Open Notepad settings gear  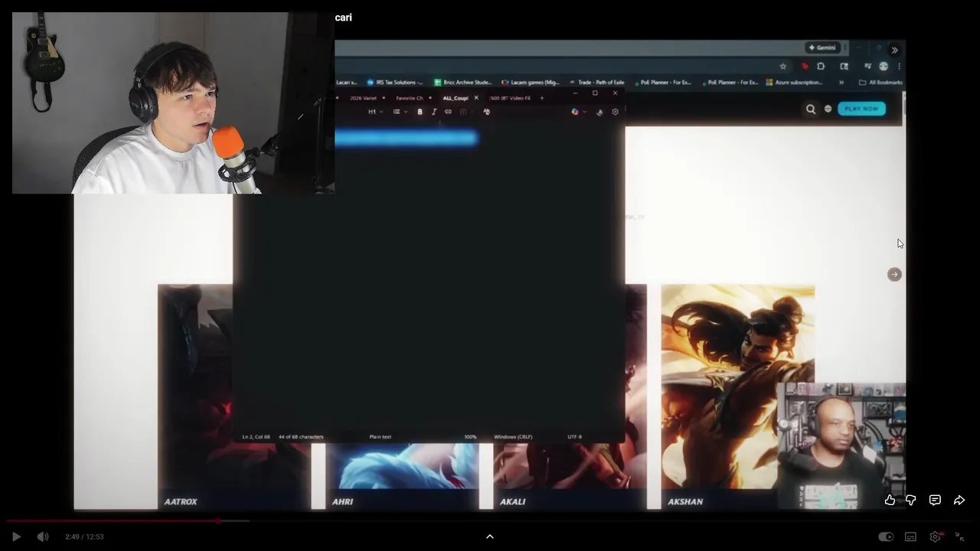tap(615, 112)
